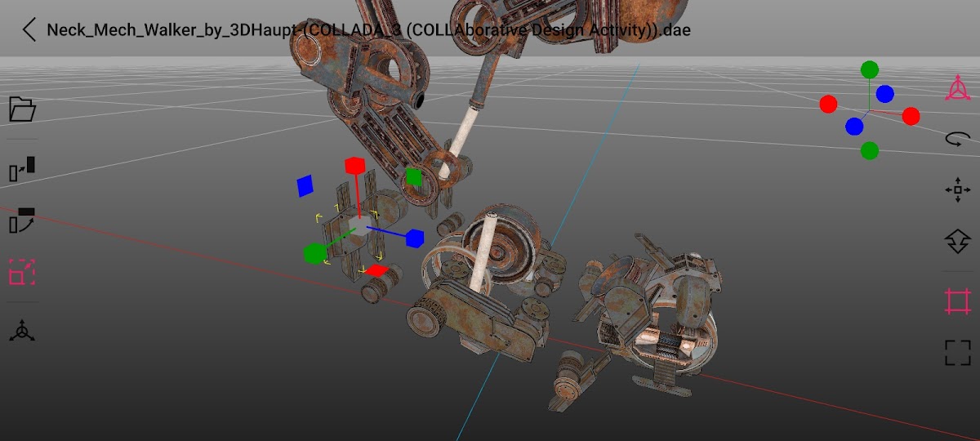Click the blue cube handle on transform gizmo
Screen dimensions: 980x441
tap(415, 238)
